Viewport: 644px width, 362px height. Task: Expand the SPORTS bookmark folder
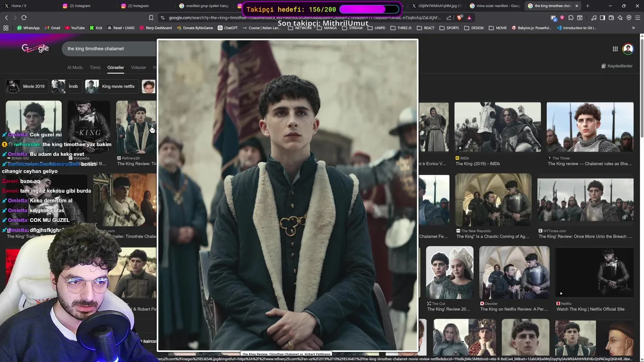449,28
